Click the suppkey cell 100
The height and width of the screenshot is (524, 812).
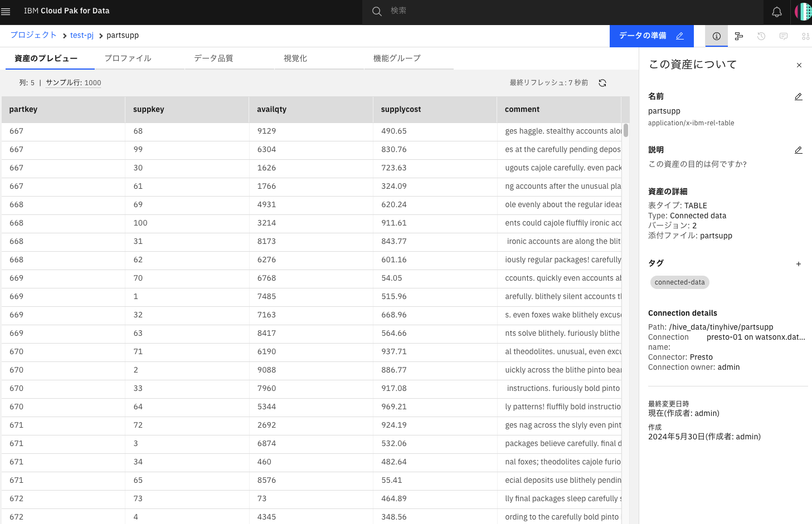(x=187, y=223)
